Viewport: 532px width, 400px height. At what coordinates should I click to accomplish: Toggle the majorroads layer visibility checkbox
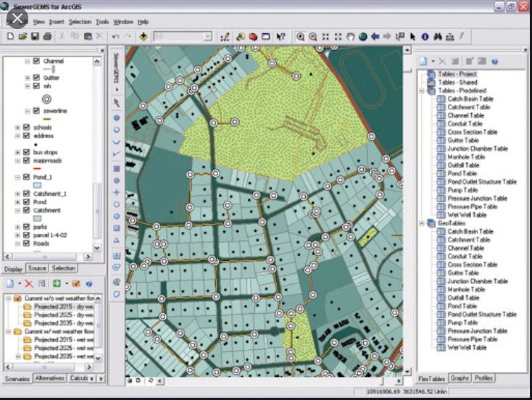pos(27,160)
